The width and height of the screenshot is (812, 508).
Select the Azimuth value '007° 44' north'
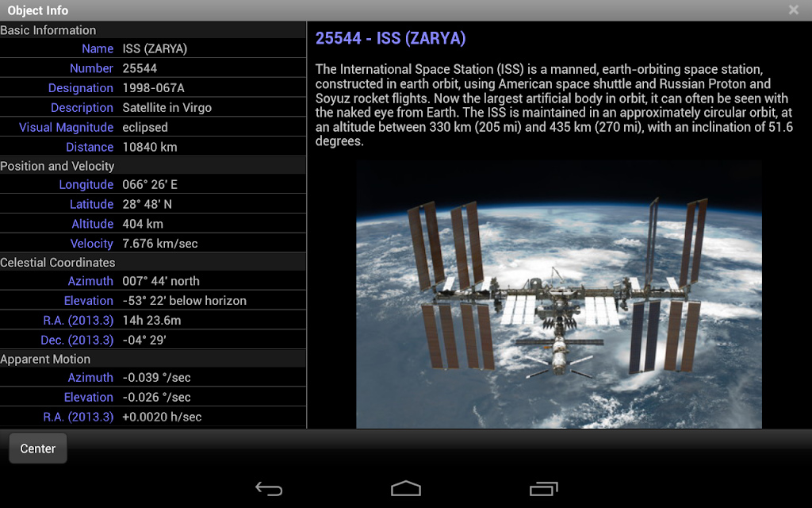[x=161, y=281]
